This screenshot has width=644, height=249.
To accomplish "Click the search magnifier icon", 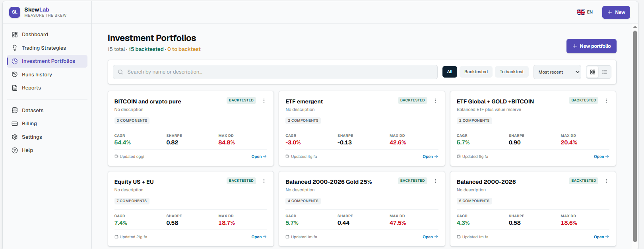I will [x=120, y=72].
